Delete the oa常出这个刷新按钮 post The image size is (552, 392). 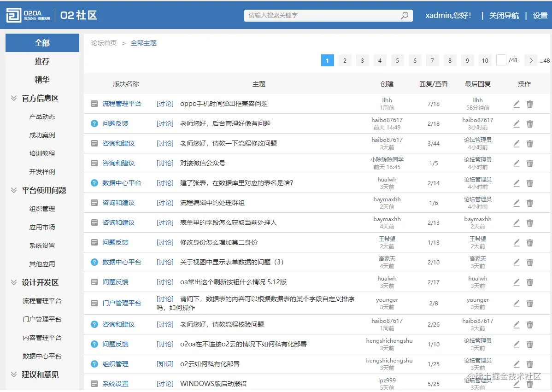(530, 282)
